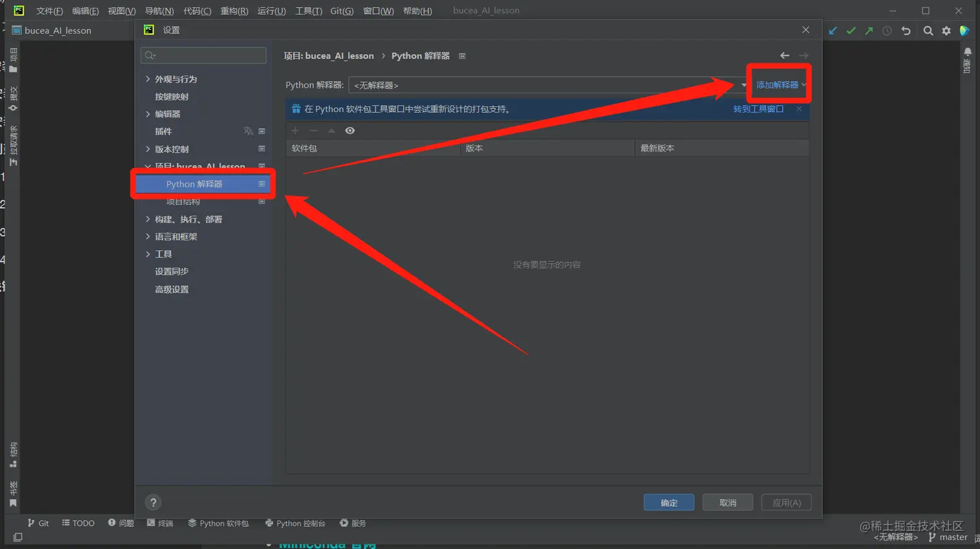Open the Python 解释器 <无解释器> dropdown

549,85
